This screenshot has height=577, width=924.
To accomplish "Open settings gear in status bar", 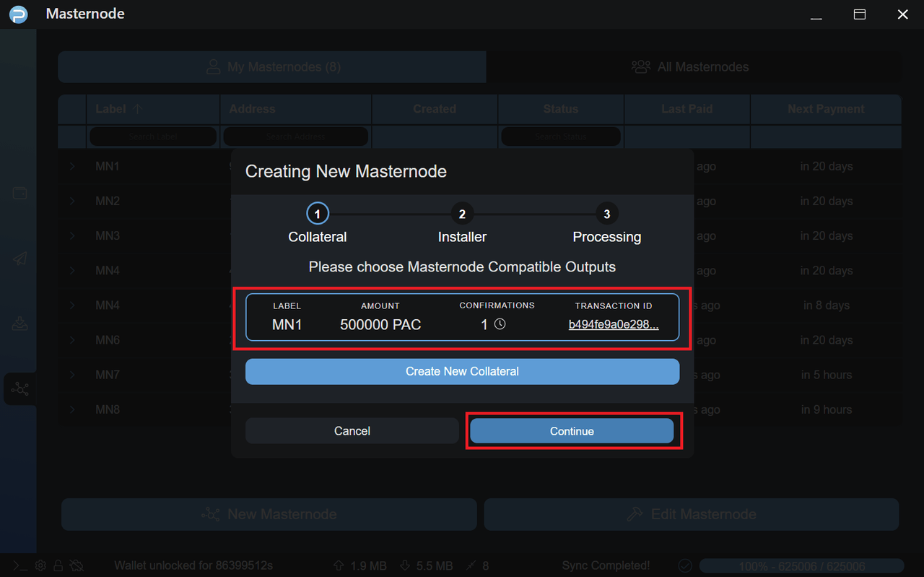I will point(40,566).
